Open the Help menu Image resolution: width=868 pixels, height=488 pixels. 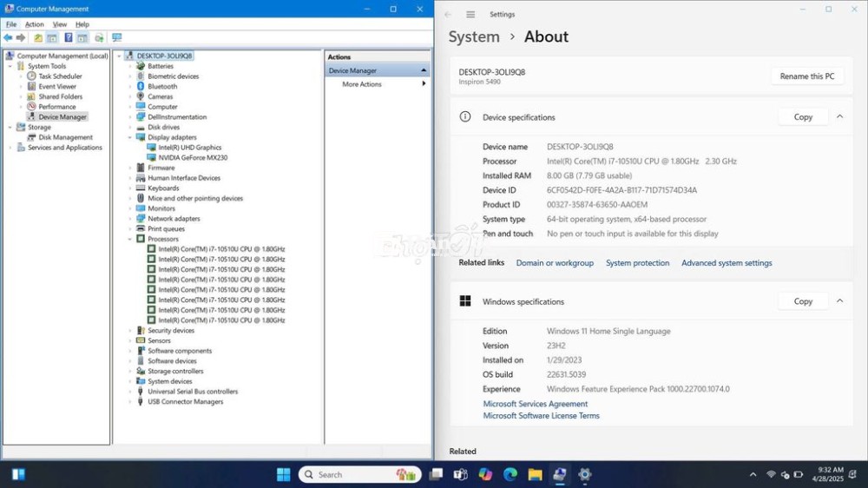point(82,24)
